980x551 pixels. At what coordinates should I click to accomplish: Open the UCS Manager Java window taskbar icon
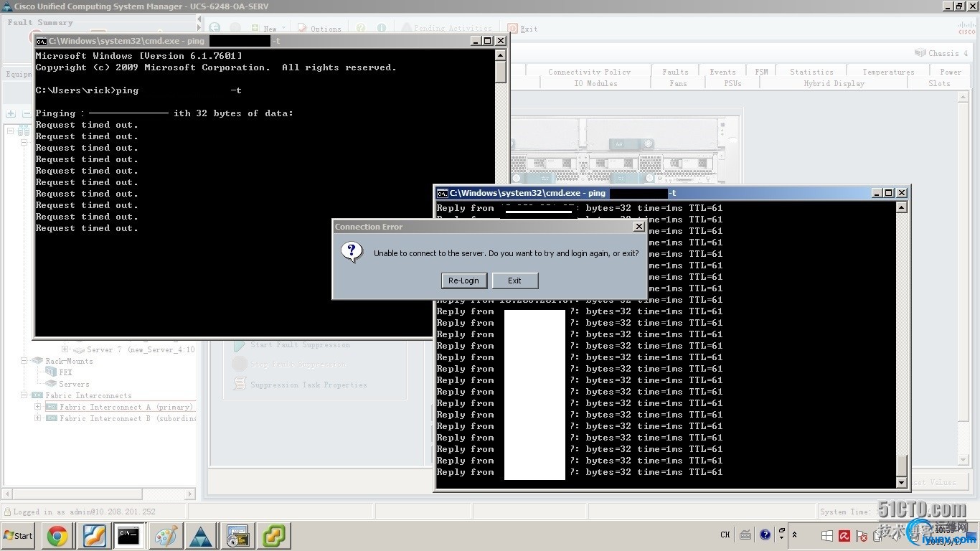click(x=237, y=536)
